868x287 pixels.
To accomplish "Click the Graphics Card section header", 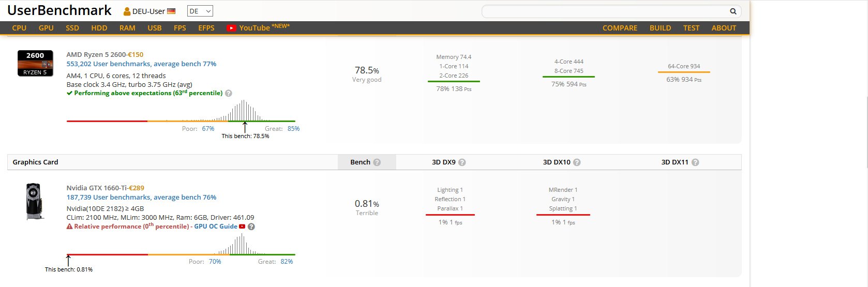I will (x=35, y=162).
